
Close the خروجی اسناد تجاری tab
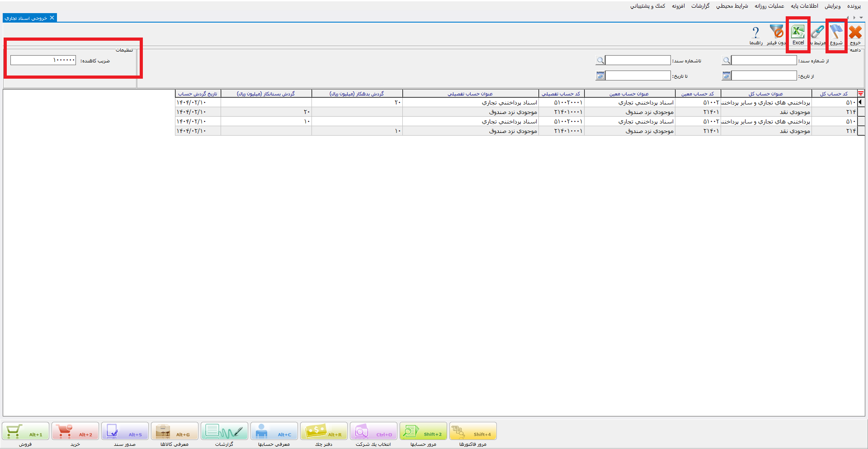[52, 18]
